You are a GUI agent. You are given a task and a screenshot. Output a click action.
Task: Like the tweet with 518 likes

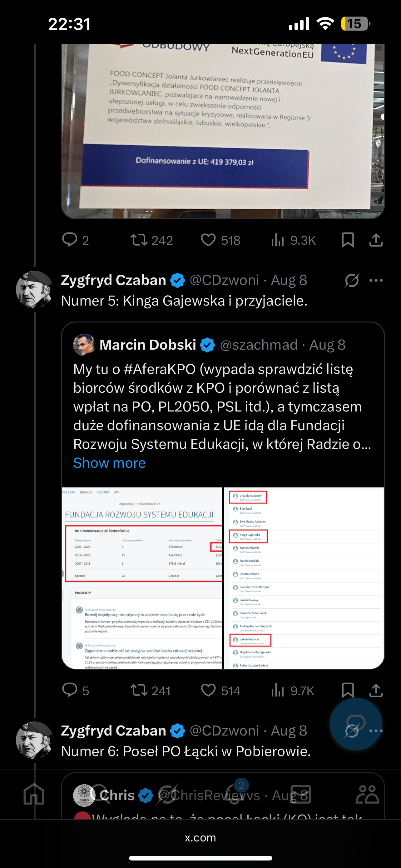[x=208, y=240]
